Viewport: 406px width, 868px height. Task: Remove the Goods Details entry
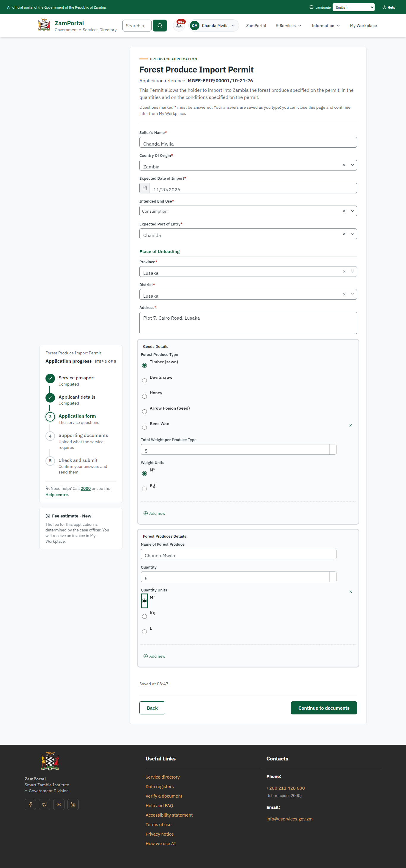pos(351,425)
